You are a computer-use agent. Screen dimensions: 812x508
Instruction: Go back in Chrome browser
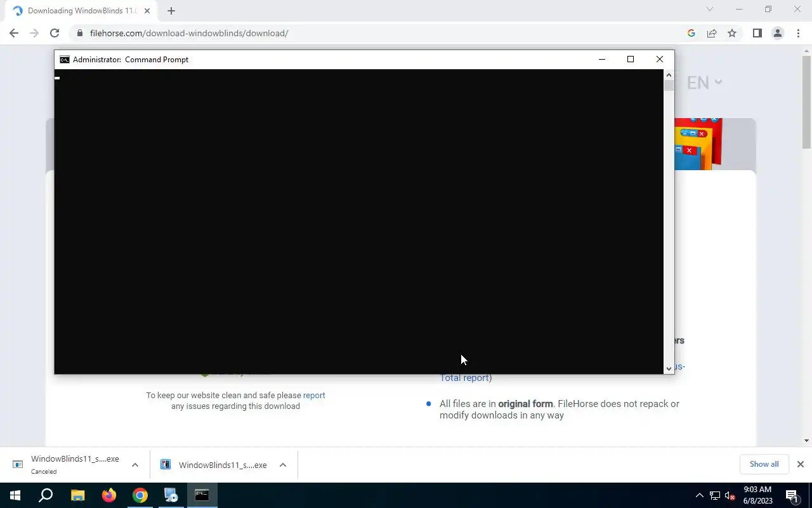(x=14, y=33)
